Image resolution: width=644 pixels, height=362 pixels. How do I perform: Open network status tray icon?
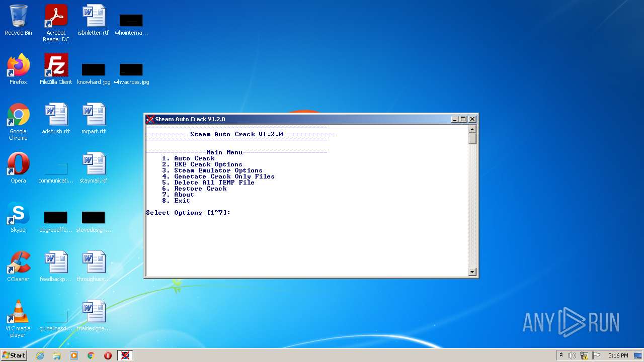click(x=584, y=355)
